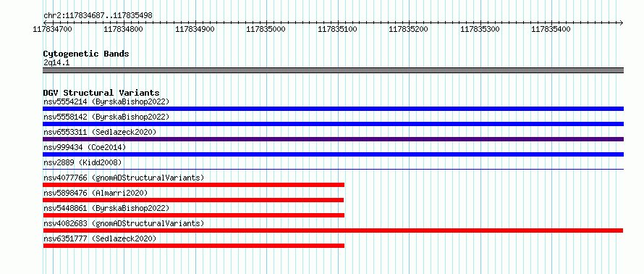This screenshot has height=274, width=644.
Task: Select the blue bar for nsv5558142
Action: tap(333, 124)
